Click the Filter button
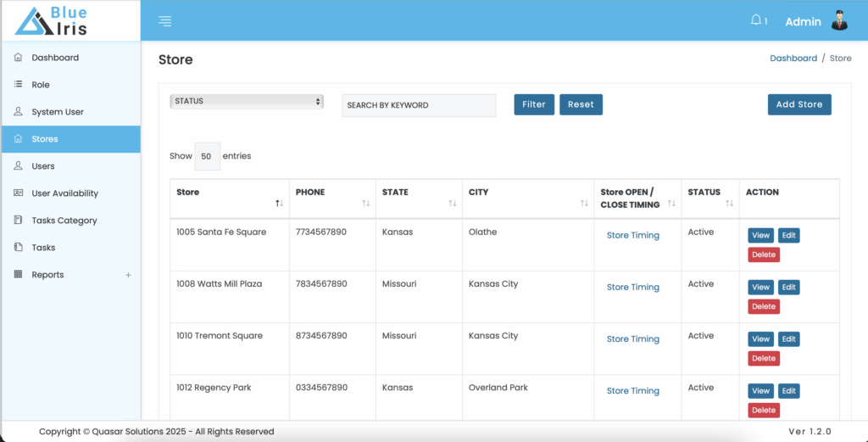 [x=534, y=104]
